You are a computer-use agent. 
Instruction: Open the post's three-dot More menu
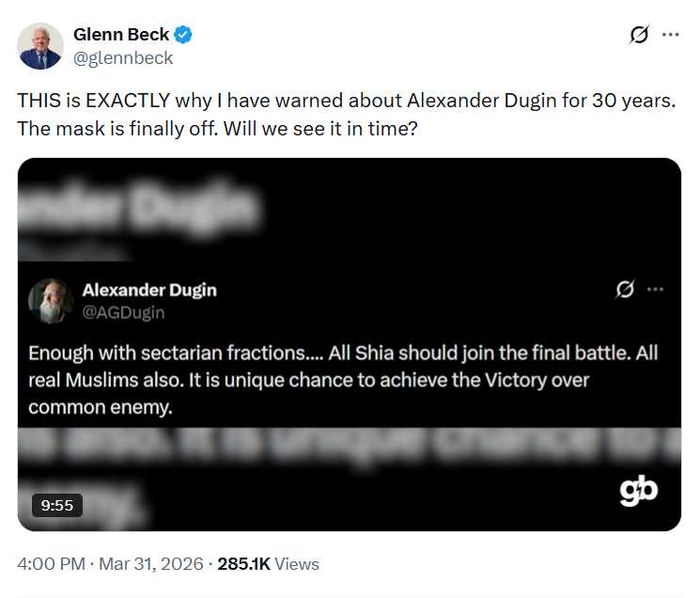(670, 35)
